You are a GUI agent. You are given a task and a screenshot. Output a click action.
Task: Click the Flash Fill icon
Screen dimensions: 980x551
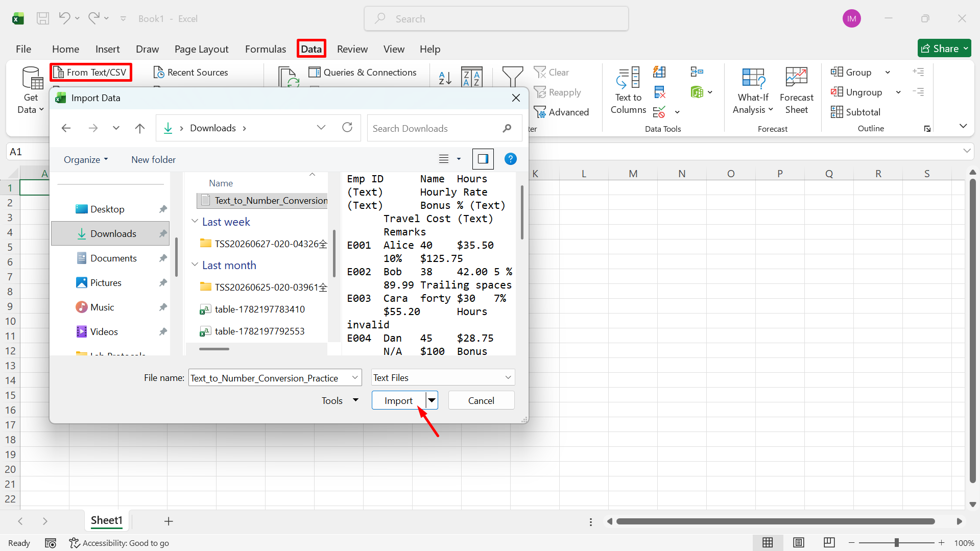pyautogui.click(x=659, y=72)
